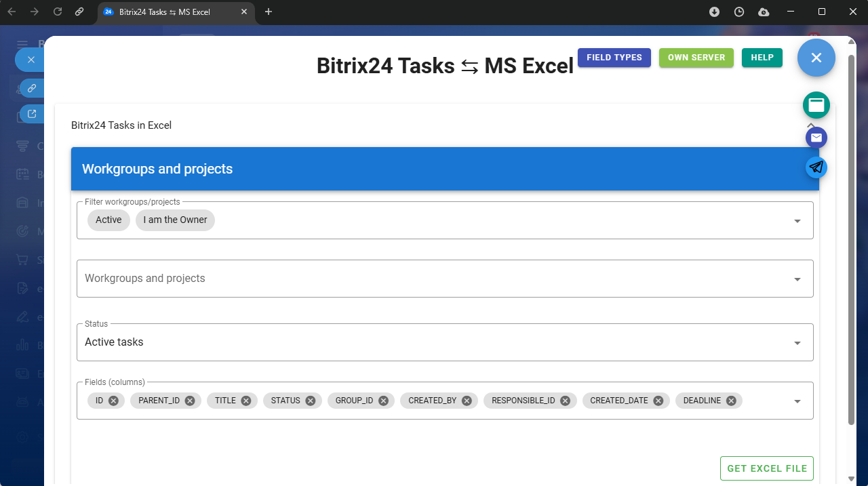Click the Telegram paper plane icon
The height and width of the screenshot is (486, 868).
pos(816,167)
